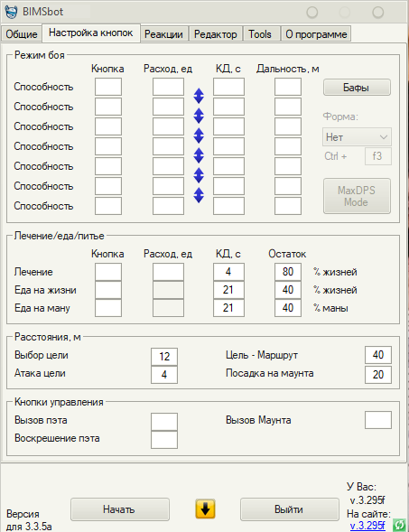This screenshot has width=409, height=532.
Task: Swap third and fourth Способность rows with arrows
Action: click(199, 135)
